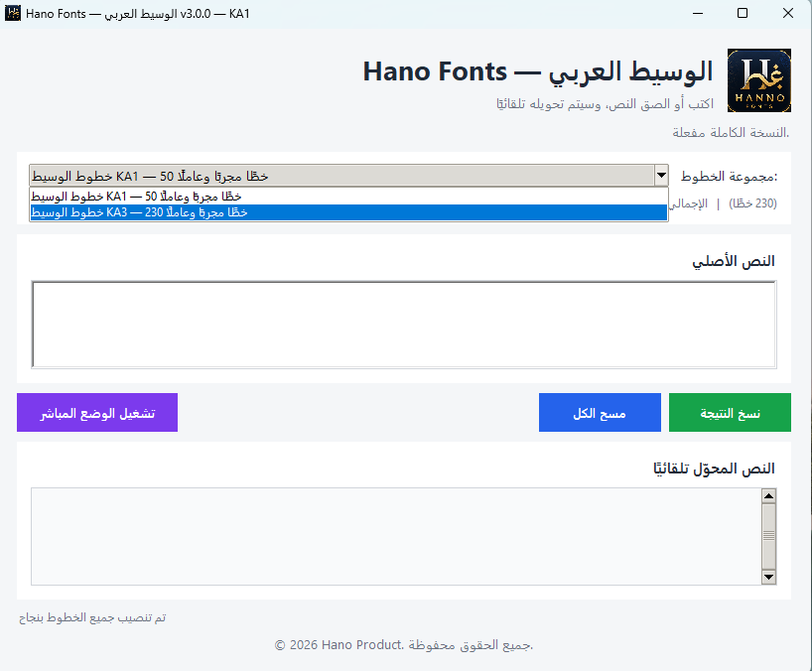Close the Hano Fonts window
The width and height of the screenshot is (812, 671).
click(x=787, y=13)
